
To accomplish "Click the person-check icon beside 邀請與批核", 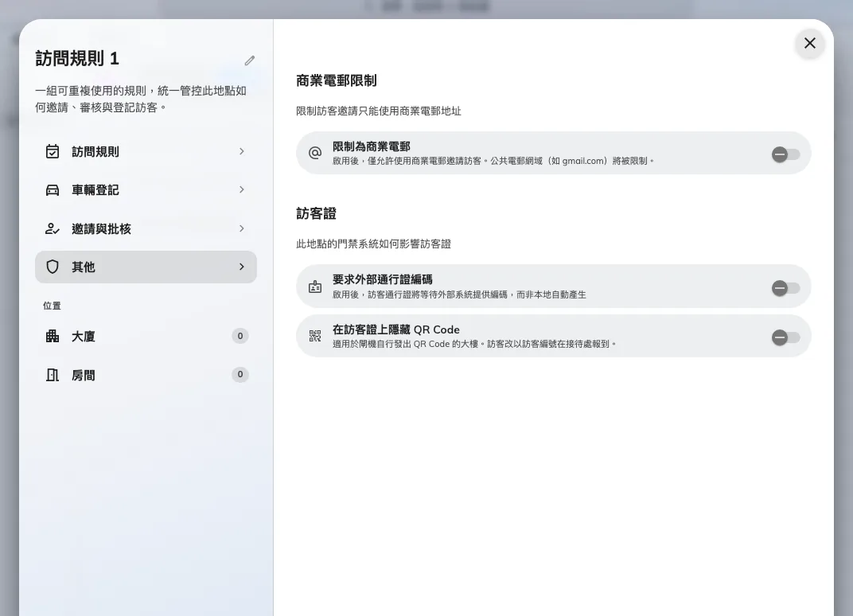I will click(x=53, y=228).
